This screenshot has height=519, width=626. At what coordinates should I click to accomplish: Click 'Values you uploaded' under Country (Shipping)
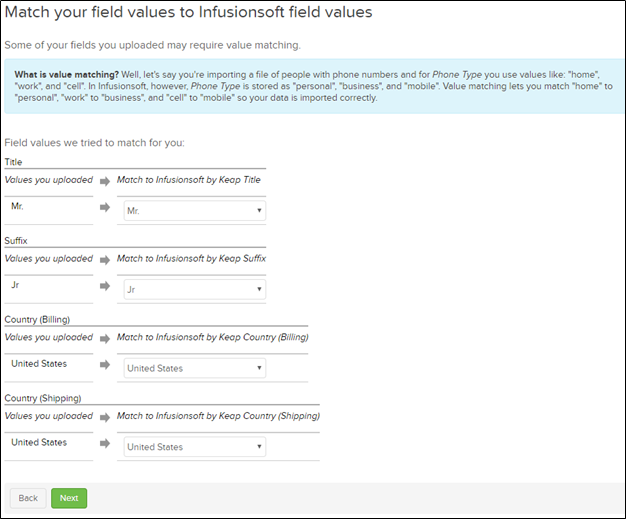click(x=49, y=416)
